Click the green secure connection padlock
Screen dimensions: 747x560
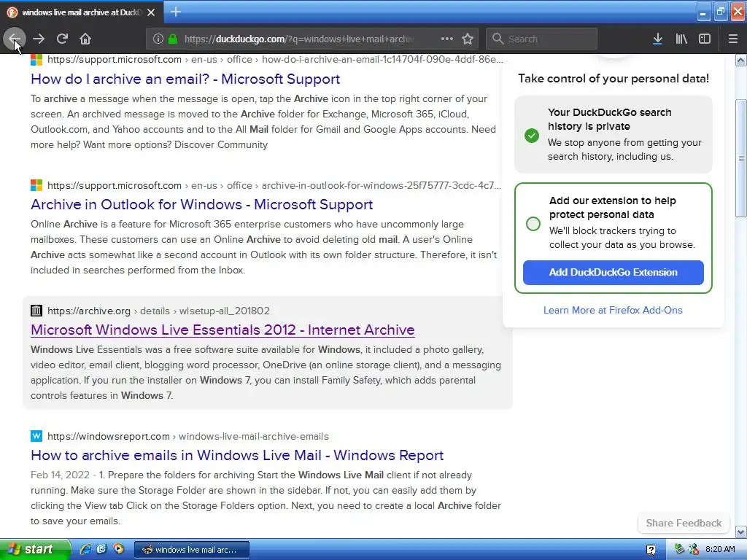(x=172, y=39)
